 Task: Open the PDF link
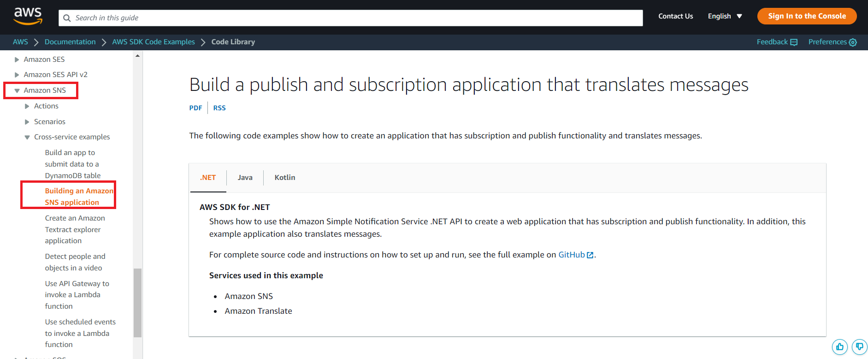(195, 108)
